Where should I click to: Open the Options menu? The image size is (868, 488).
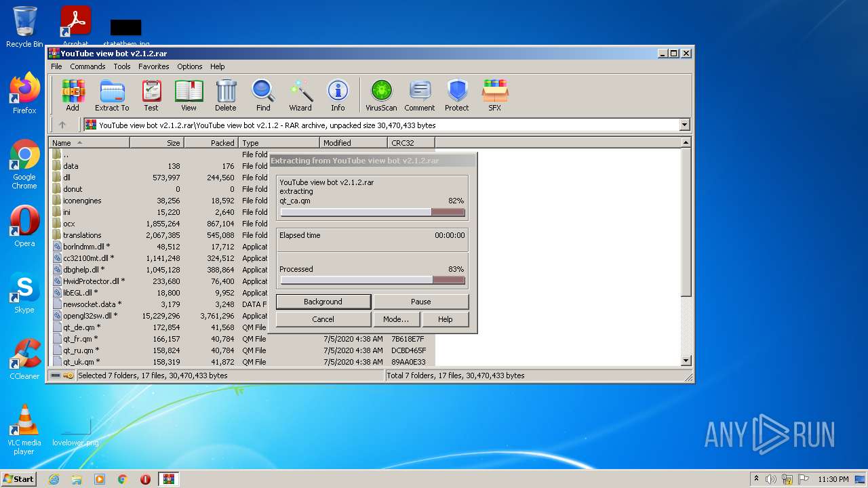click(x=190, y=66)
